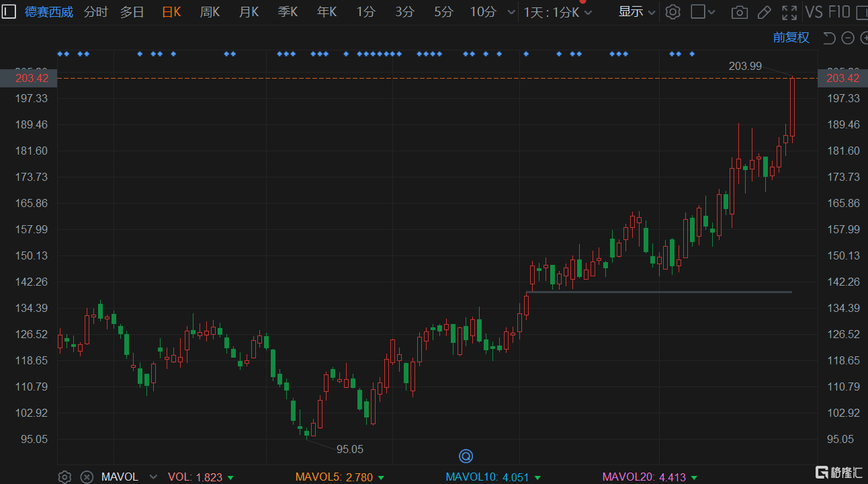Zoom out chart with minus circle
Image resolution: width=868 pixels, height=484 pixels.
848,38
